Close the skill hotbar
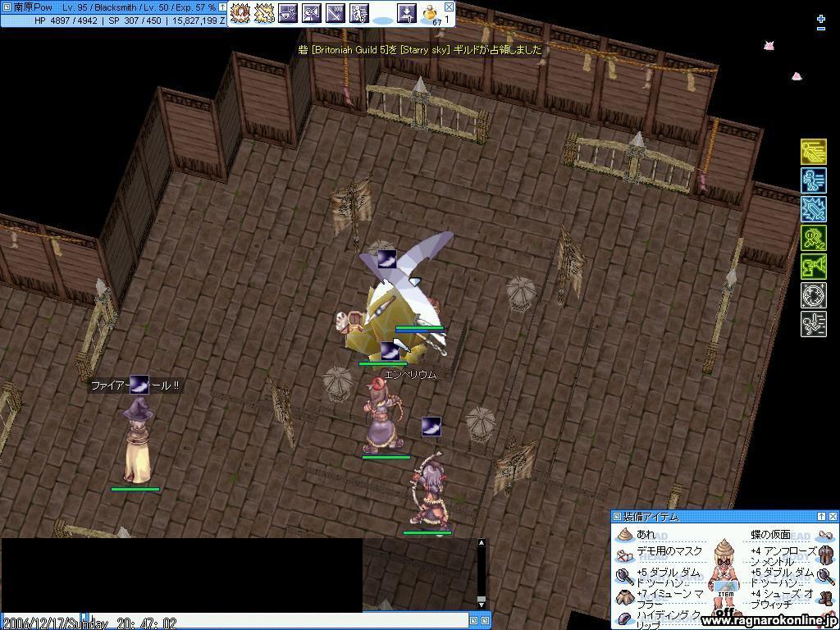Screen dimensions: 840x630 449,7
